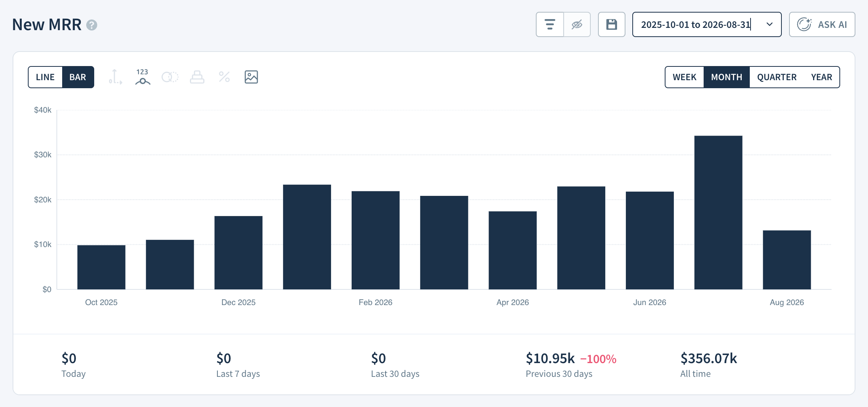
Task: Click the Aug 2026 bar
Action: [787, 260]
